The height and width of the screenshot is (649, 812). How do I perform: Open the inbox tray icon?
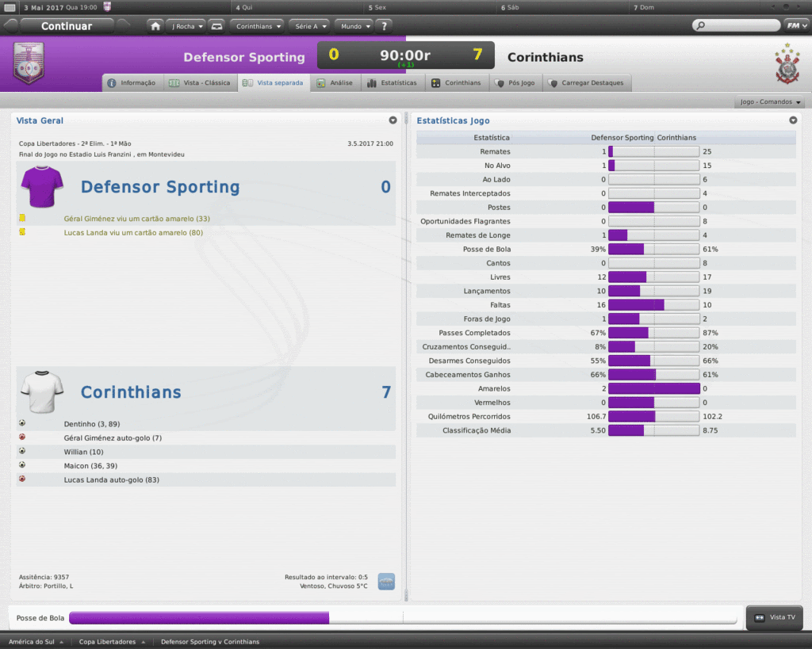click(217, 26)
